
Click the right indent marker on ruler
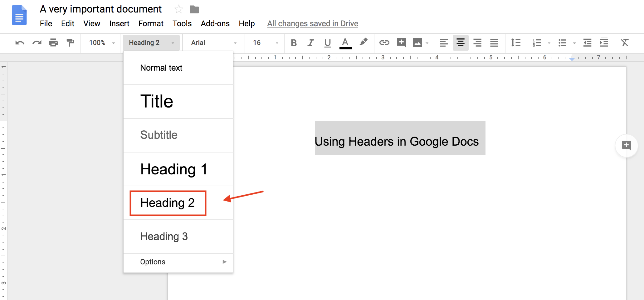572,59
